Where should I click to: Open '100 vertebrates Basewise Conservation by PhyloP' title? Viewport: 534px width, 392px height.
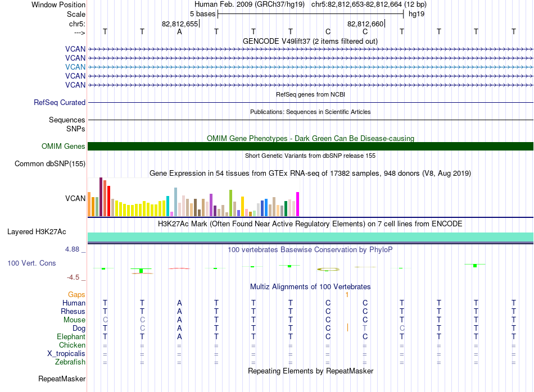310,250
